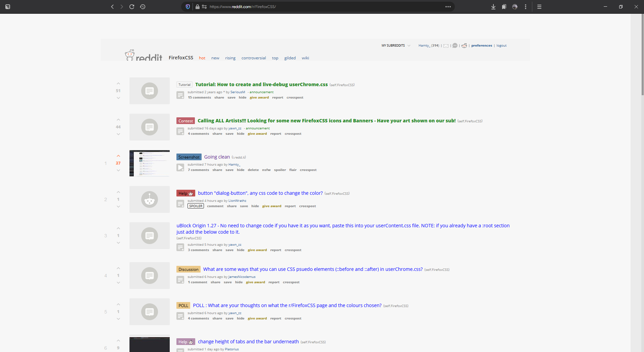Open the Hamty_ user profile link
The height and width of the screenshot is (352, 644).
(x=424, y=46)
